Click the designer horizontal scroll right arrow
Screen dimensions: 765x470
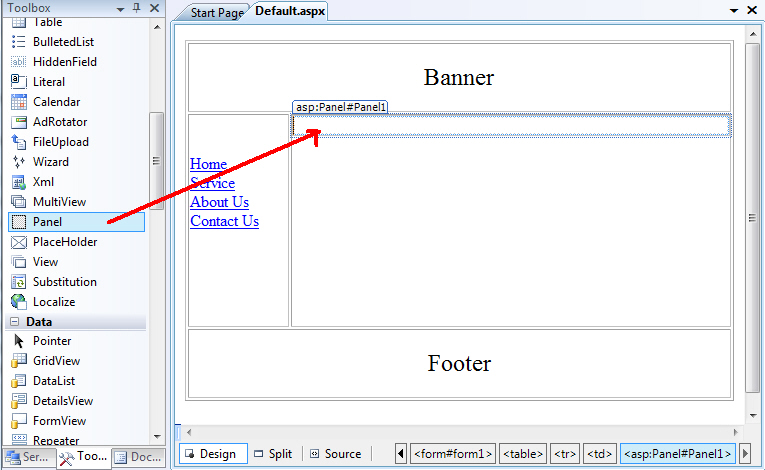point(736,432)
